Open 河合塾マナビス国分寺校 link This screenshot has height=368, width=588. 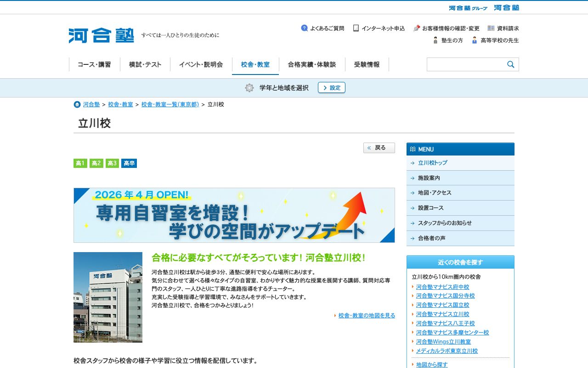coord(446,296)
